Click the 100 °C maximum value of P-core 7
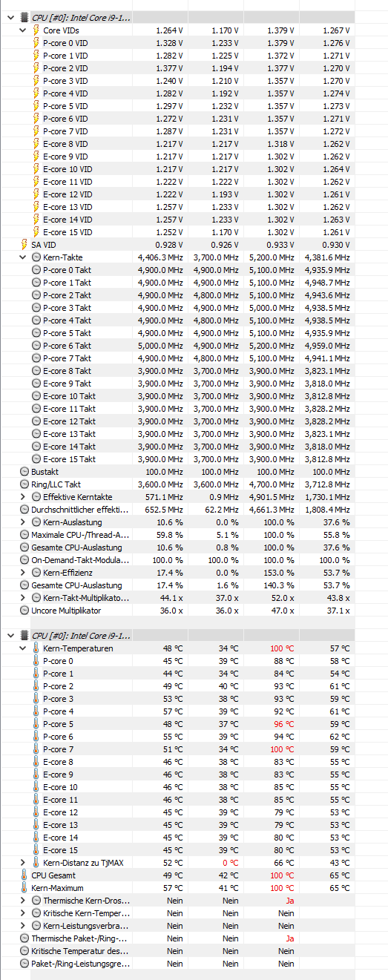Screen dimensions: 388x980 point(283,749)
